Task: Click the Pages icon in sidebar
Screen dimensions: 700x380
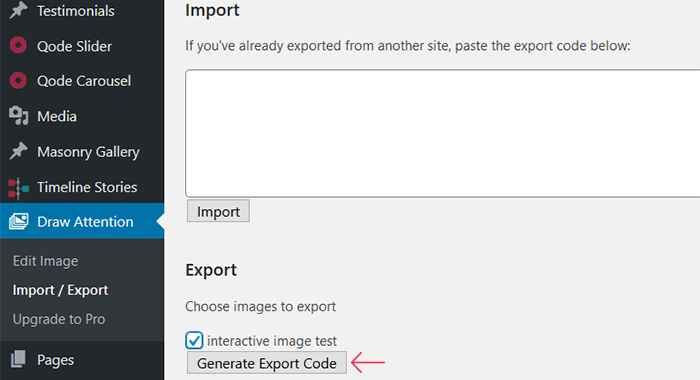Action: (x=18, y=359)
